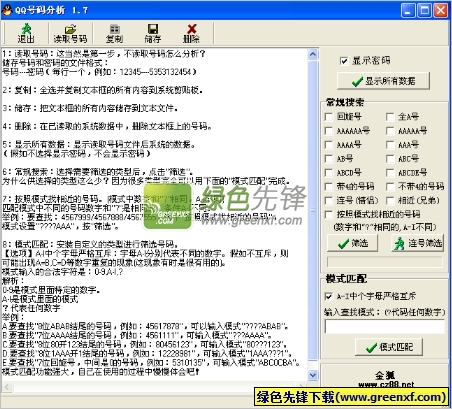Tick the AAAAA号 checkbox
Viewport: 452px width, 409px height.
(x=390, y=131)
